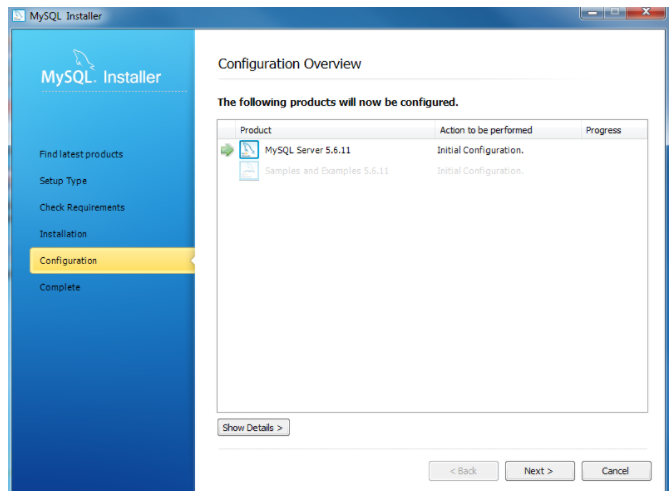The image size is (670, 491).
Task: Cancel the MySQL installation
Action: click(616, 471)
